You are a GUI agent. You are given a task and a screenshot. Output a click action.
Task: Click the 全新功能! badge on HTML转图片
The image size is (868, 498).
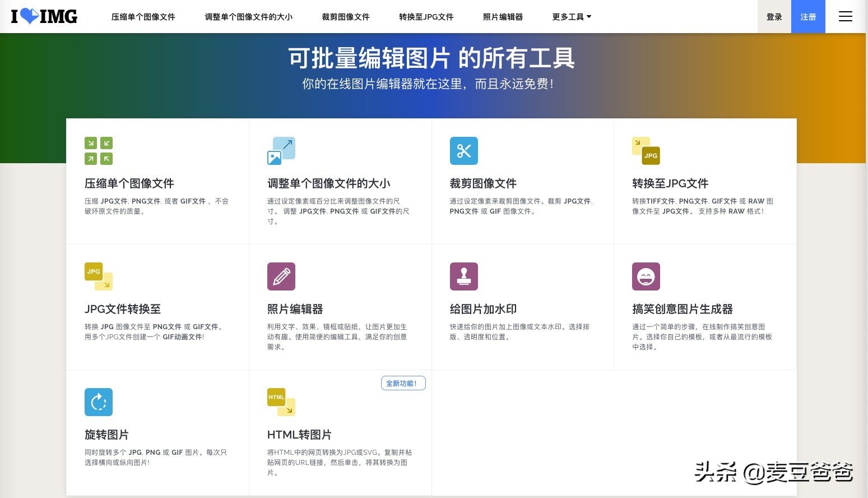click(x=403, y=382)
